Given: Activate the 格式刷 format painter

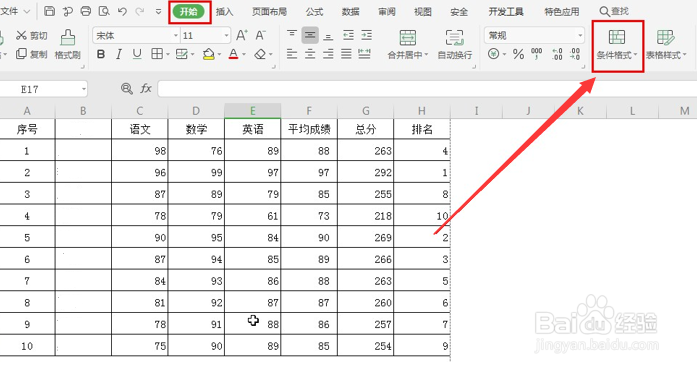Looking at the screenshot, I should (68, 44).
